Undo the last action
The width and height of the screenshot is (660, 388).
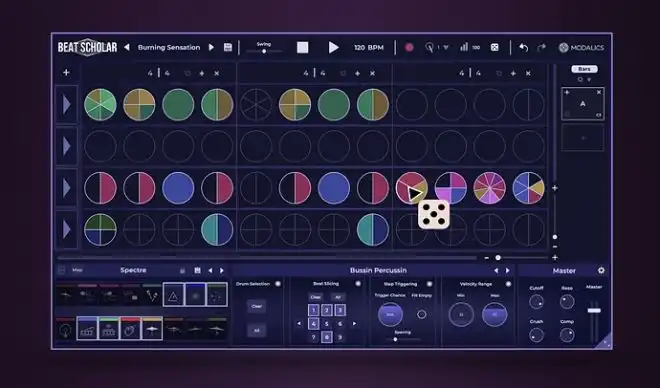[524, 48]
